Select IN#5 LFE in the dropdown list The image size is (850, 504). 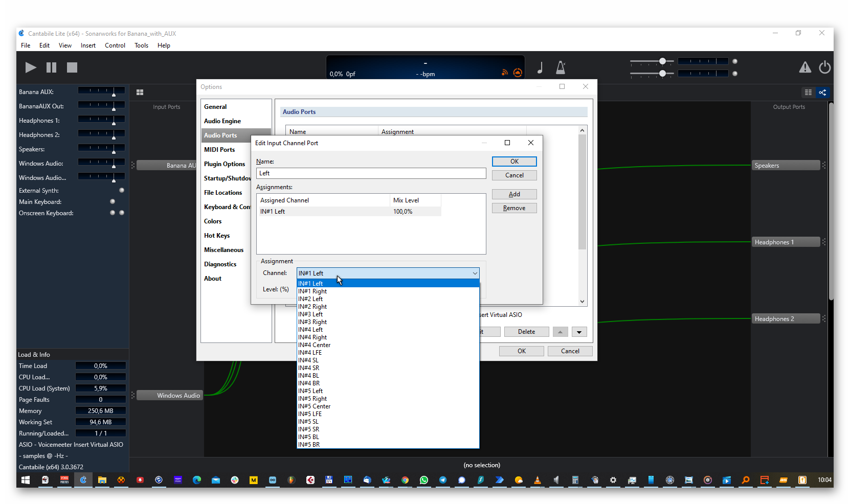[x=310, y=414]
